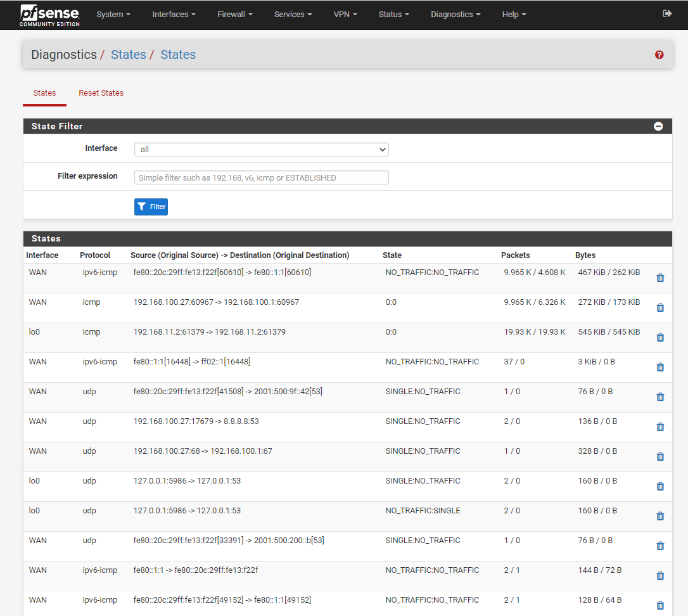Select the States tab
Screen dimensions: 688x616
[44, 93]
